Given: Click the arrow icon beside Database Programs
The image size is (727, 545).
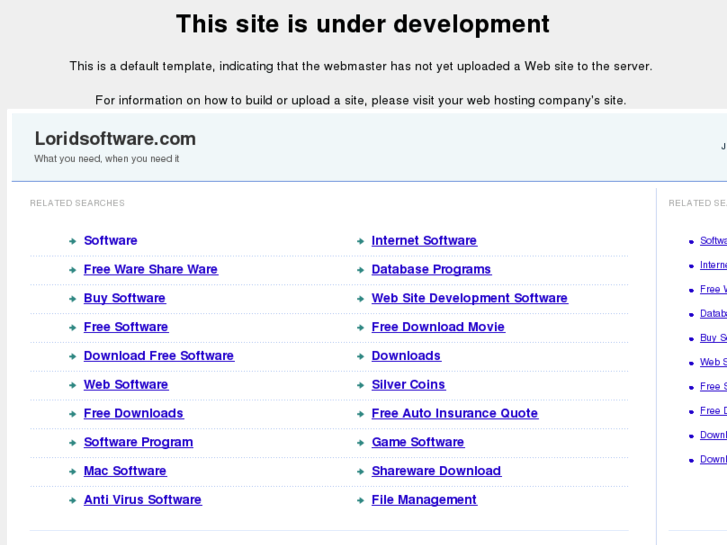Looking at the screenshot, I should (x=360, y=270).
